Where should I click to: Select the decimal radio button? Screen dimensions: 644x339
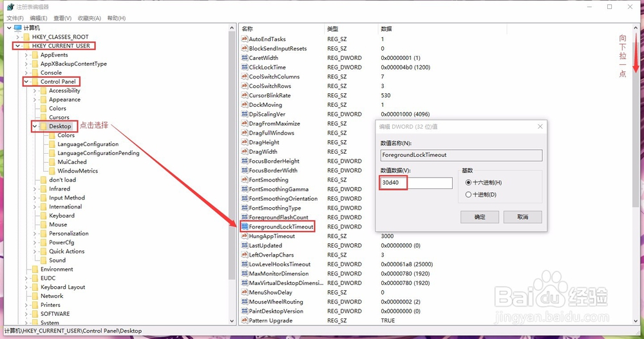pos(468,194)
